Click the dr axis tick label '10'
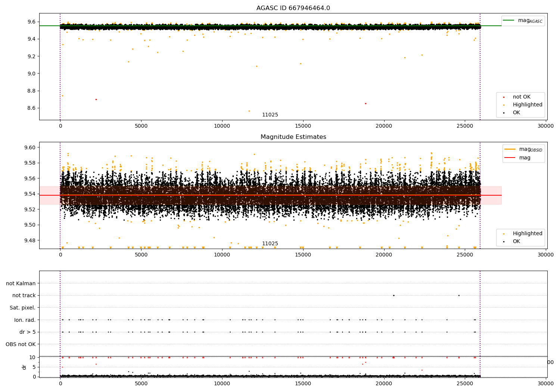Screen dimensions: 560x392 [32, 358]
